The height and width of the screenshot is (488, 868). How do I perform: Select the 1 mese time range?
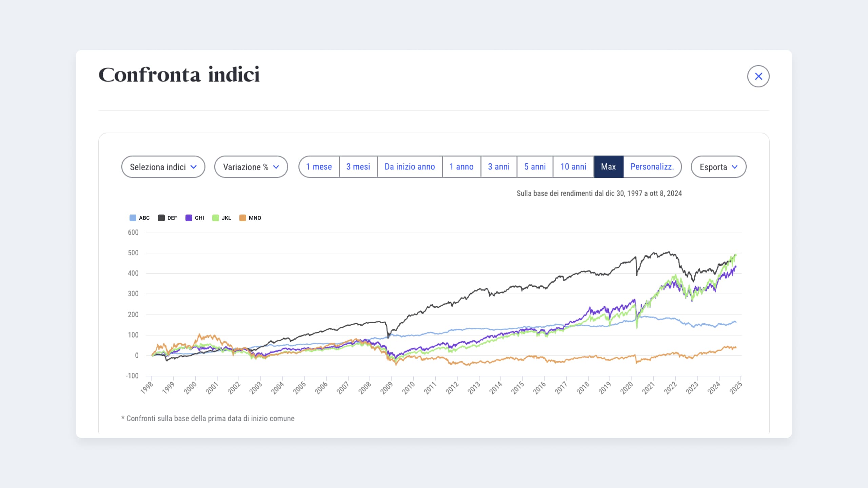[319, 167]
